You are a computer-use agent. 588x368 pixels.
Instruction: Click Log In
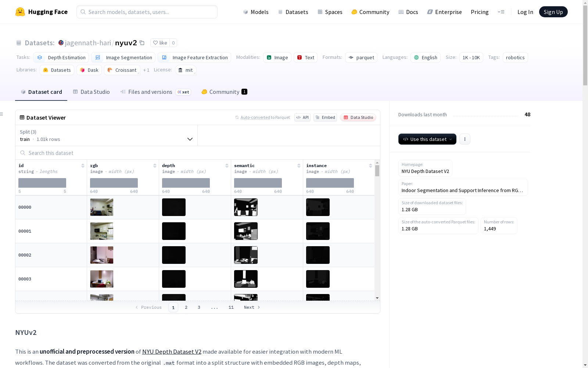pyautogui.click(x=525, y=12)
